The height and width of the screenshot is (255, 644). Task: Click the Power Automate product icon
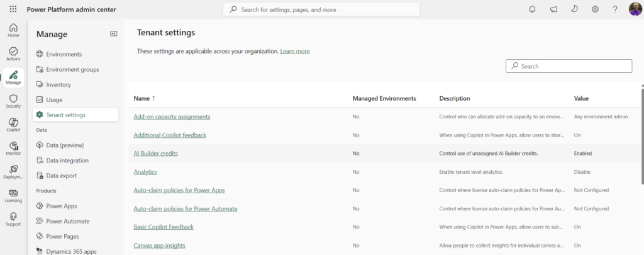tap(40, 221)
